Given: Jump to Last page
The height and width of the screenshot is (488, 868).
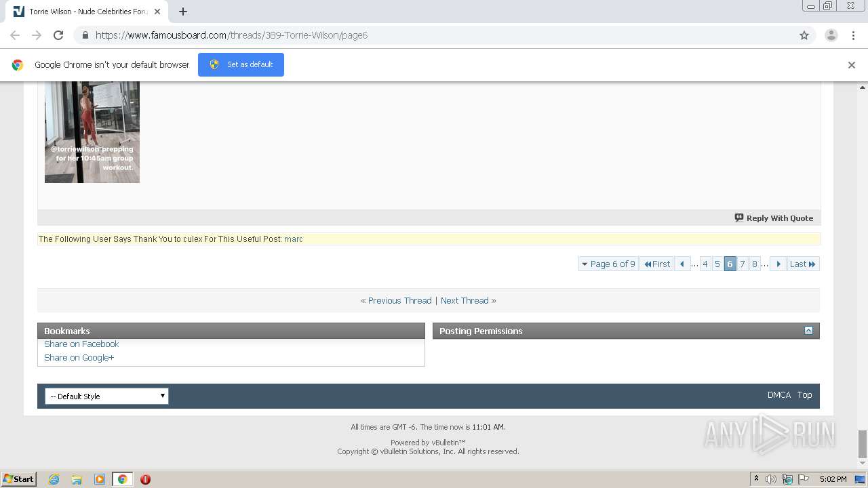Looking at the screenshot, I should click(803, 264).
